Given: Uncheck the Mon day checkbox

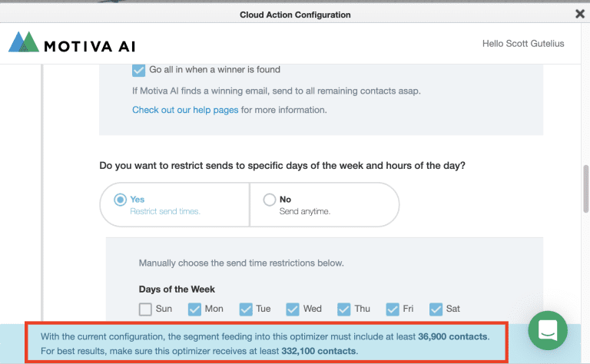Looking at the screenshot, I should [195, 309].
